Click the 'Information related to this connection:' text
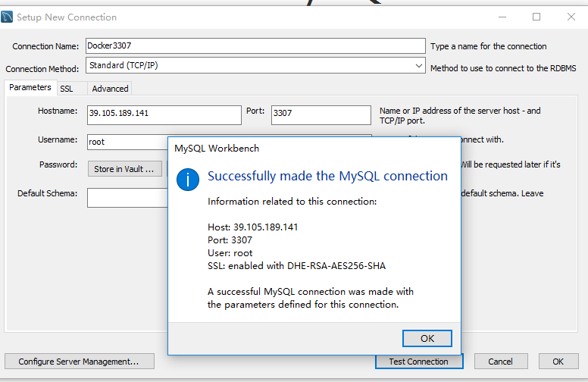The image size is (588, 382). pos(292,202)
